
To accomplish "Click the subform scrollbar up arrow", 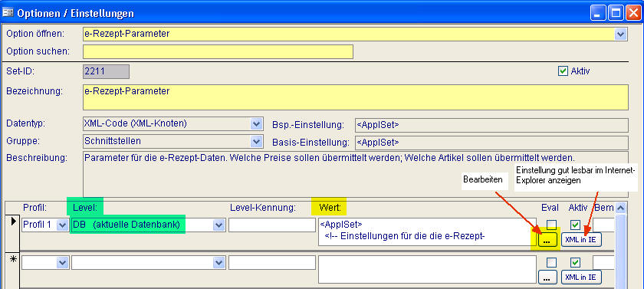I will 620,208.
